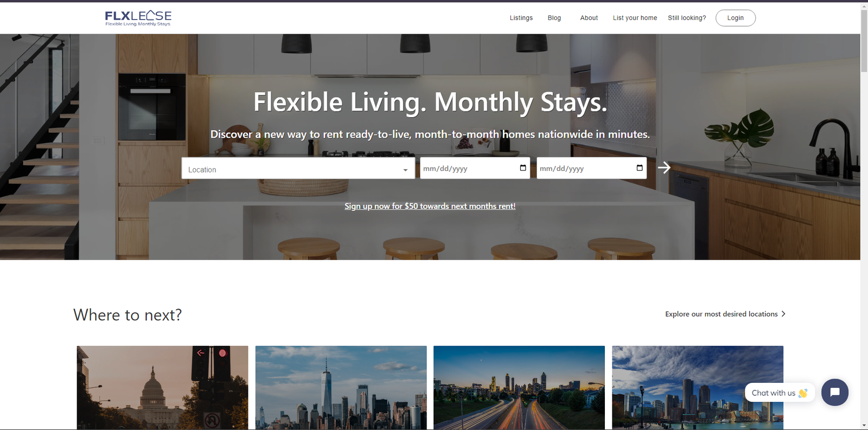Select the Location combo box
868x430 pixels.
tap(298, 168)
